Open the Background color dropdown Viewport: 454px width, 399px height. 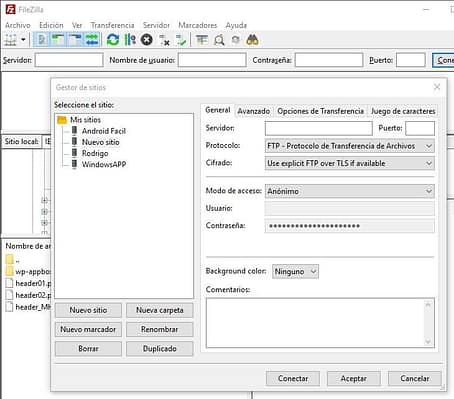(x=295, y=272)
